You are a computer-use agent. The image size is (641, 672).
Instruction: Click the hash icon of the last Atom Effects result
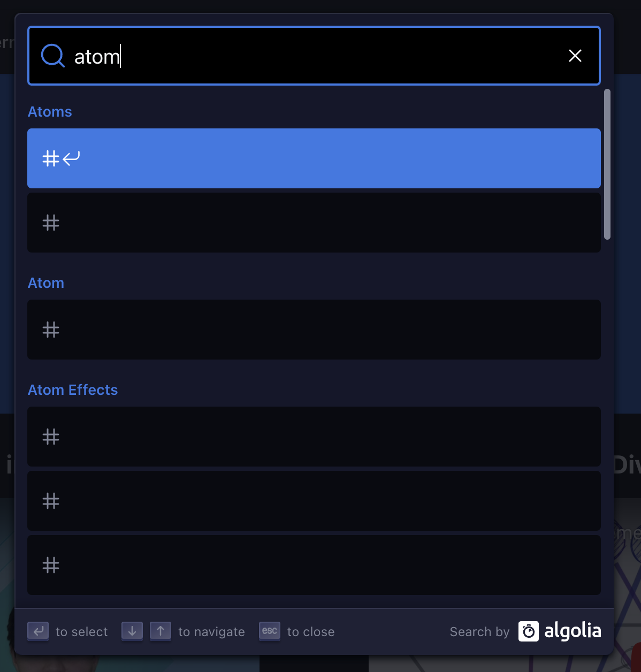(x=51, y=565)
